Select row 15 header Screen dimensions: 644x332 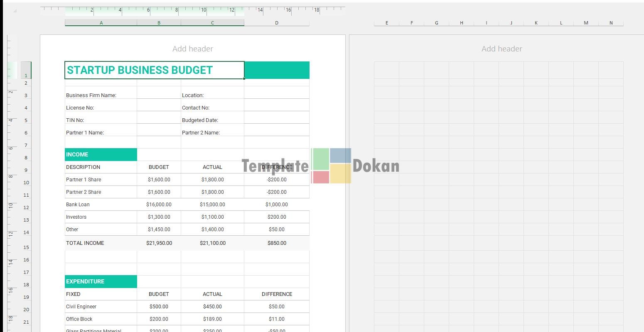(26, 247)
